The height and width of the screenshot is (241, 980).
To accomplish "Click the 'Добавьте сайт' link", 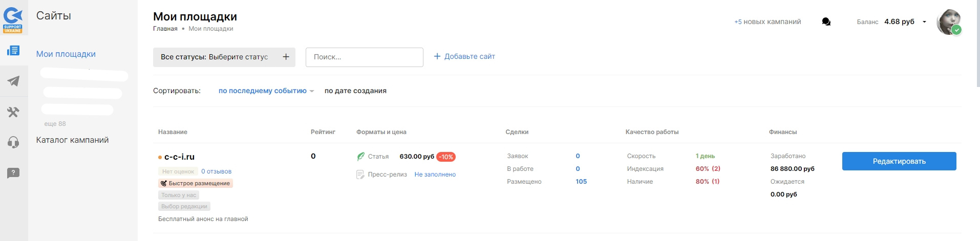I will pos(464,56).
